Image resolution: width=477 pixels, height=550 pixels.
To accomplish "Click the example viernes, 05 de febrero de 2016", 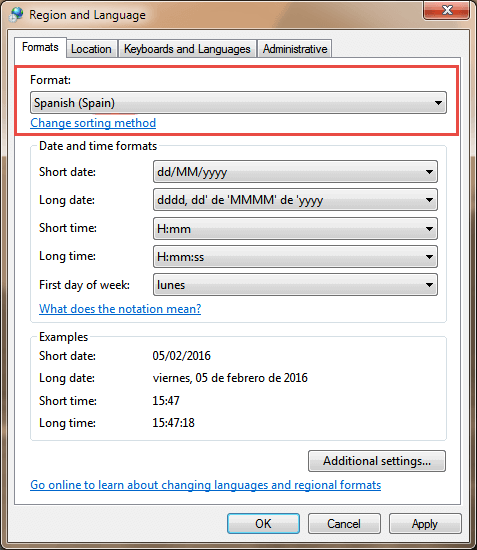I will [230, 378].
